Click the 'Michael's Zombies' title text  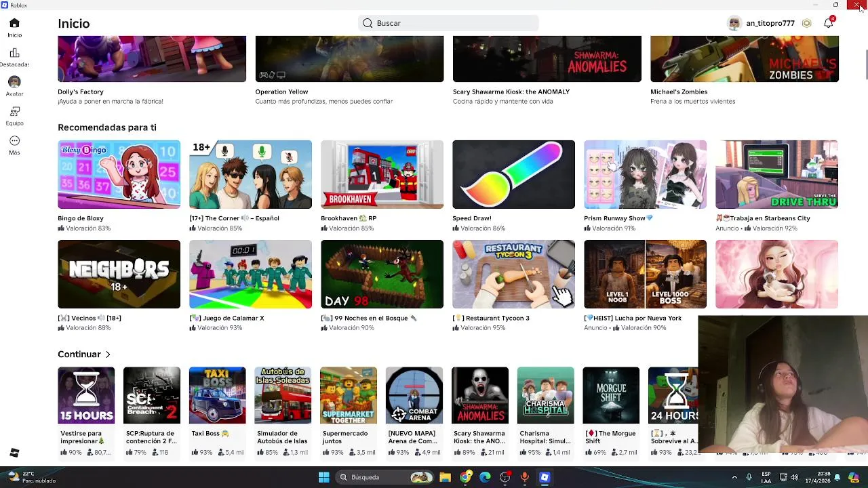point(679,91)
